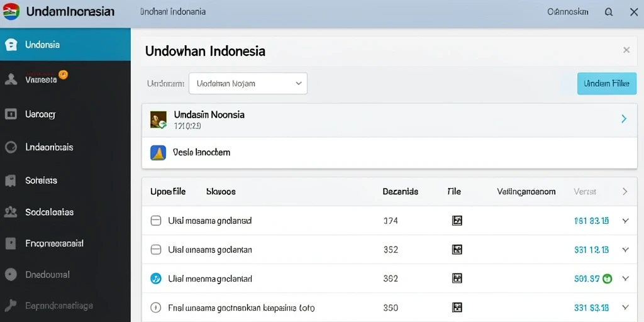Click the Sodcalcates people icon

(11, 212)
